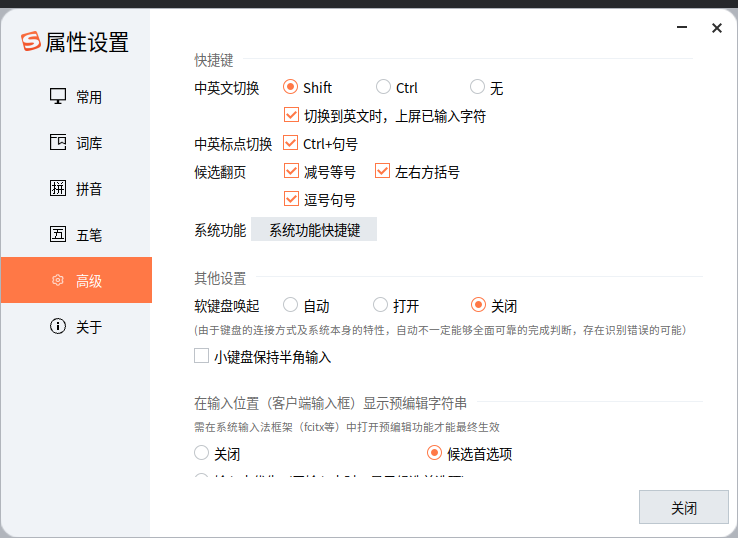This screenshot has width=738, height=540.
Task: Go to the 拼音 settings page
Action: (76, 188)
